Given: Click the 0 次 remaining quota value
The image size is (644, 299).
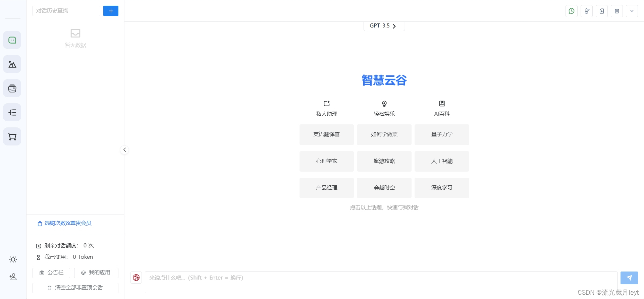Looking at the screenshot, I should [x=89, y=246].
